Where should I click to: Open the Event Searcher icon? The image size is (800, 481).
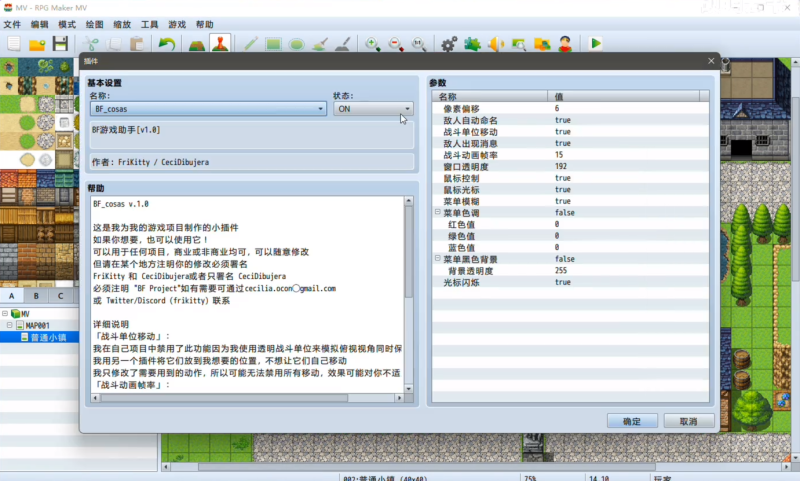[x=519, y=44]
